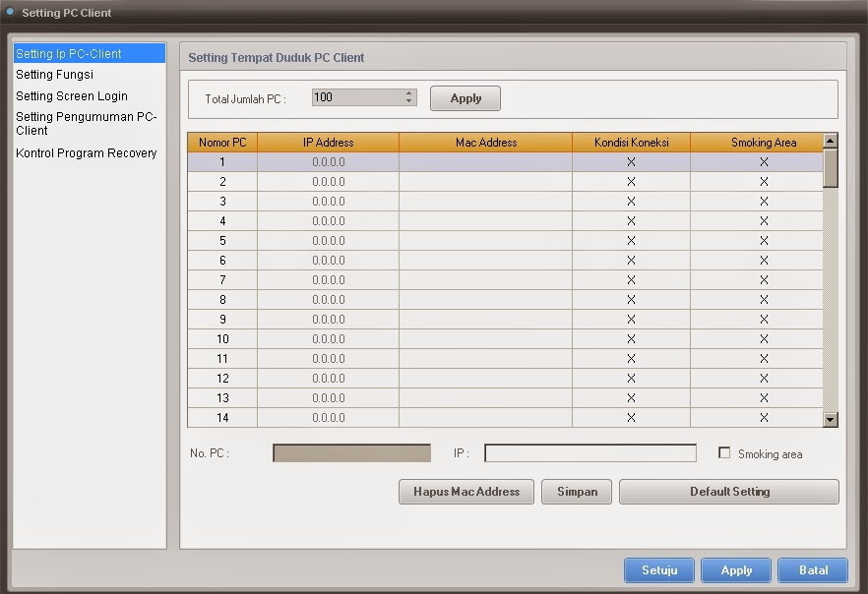Toggle the Smoking Area X for PC 1
This screenshot has height=594, width=868.
coord(764,161)
